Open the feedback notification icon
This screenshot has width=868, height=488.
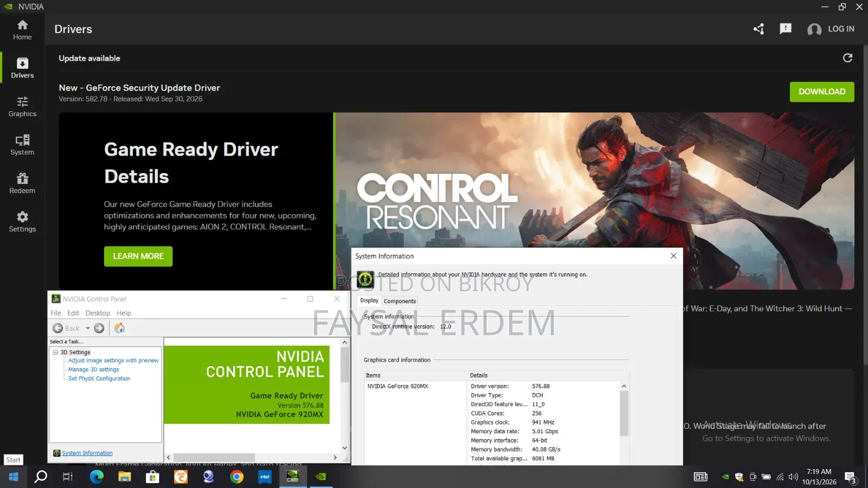click(786, 29)
